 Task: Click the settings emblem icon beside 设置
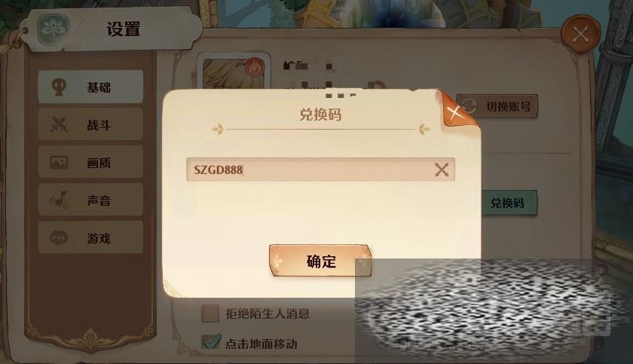tap(54, 29)
